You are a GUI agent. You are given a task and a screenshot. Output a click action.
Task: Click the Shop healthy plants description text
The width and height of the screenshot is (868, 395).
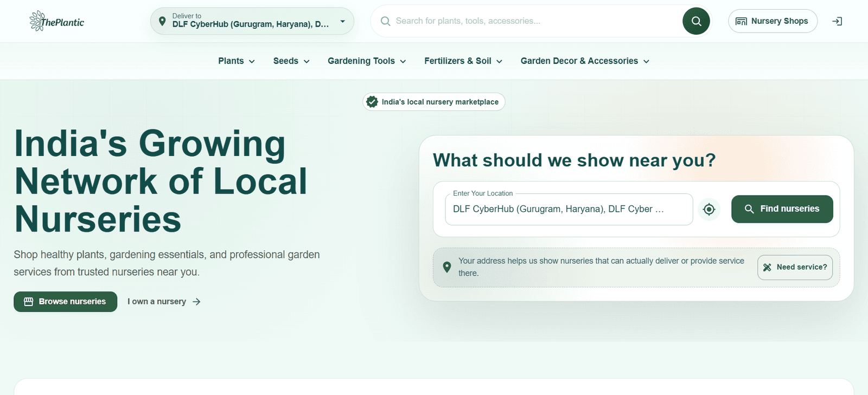[x=167, y=263]
